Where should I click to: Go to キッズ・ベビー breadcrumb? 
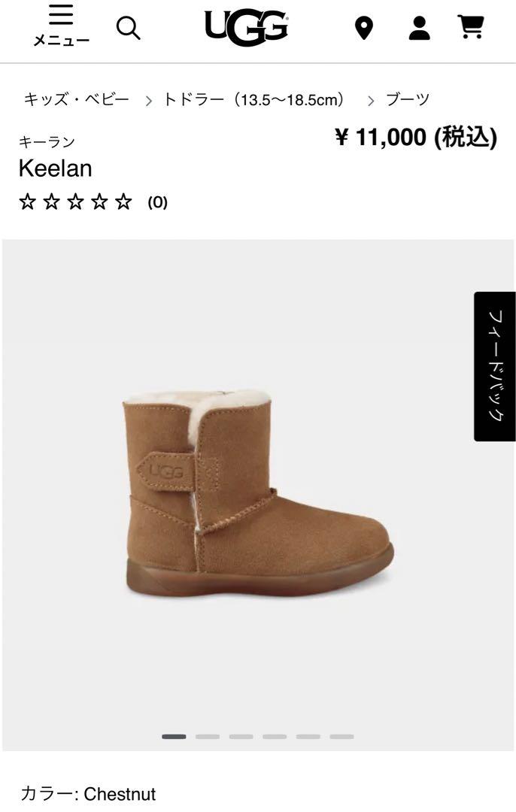tap(76, 99)
